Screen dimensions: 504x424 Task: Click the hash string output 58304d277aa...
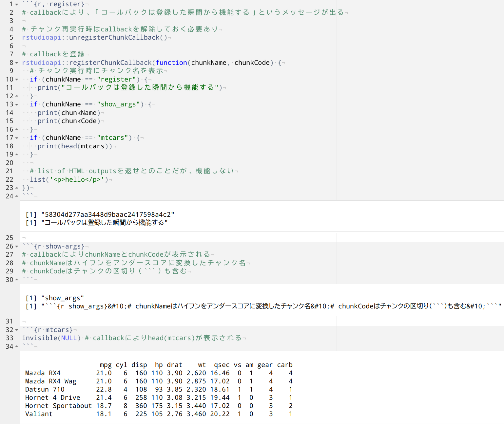click(x=107, y=214)
